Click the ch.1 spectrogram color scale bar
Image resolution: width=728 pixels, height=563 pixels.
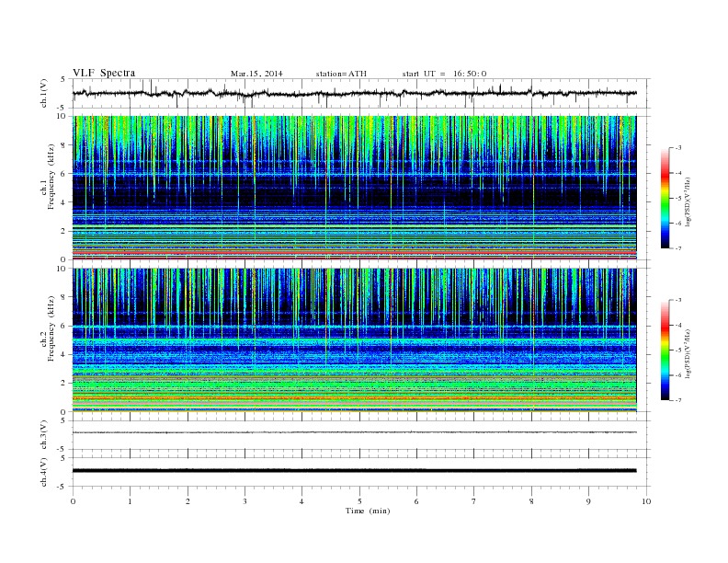pyautogui.click(x=665, y=198)
